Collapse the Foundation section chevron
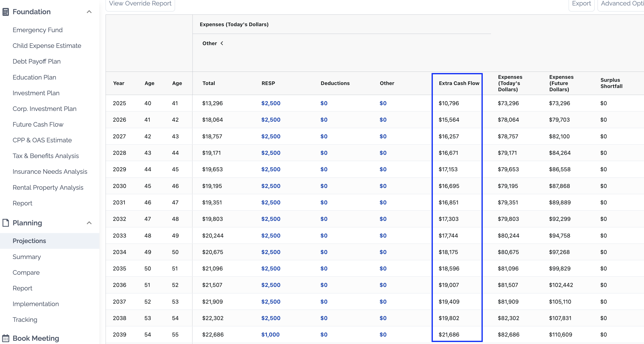This screenshot has width=644, height=344. pyautogui.click(x=89, y=12)
